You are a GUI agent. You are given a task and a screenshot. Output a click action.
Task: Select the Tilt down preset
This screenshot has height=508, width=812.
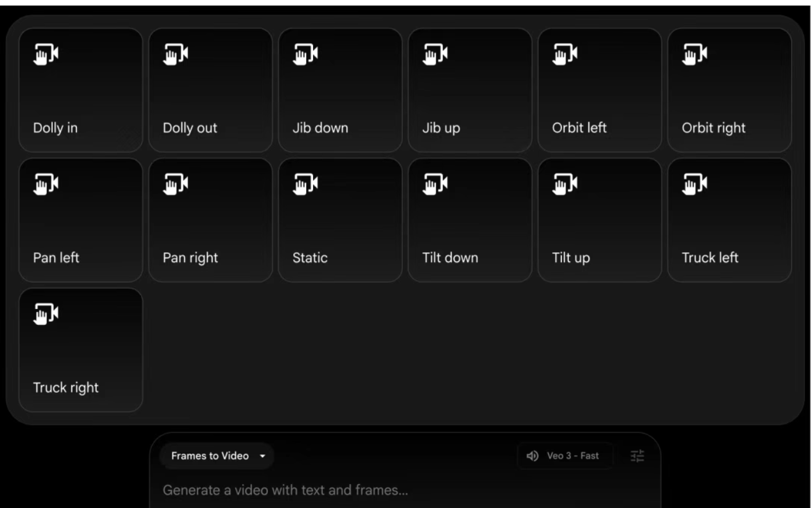click(469, 220)
